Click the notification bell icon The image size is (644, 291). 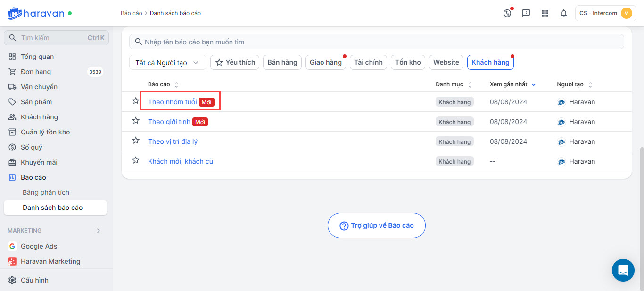tap(563, 13)
